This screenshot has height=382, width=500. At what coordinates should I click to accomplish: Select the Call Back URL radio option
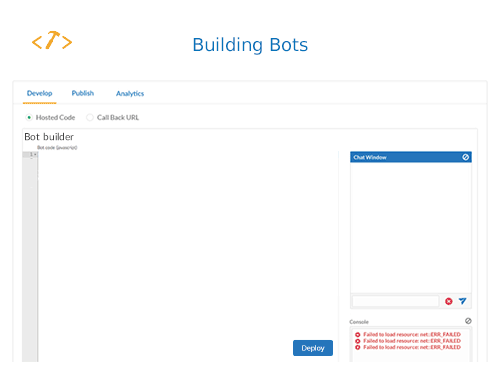pyautogui.click(x=90, y=117)
